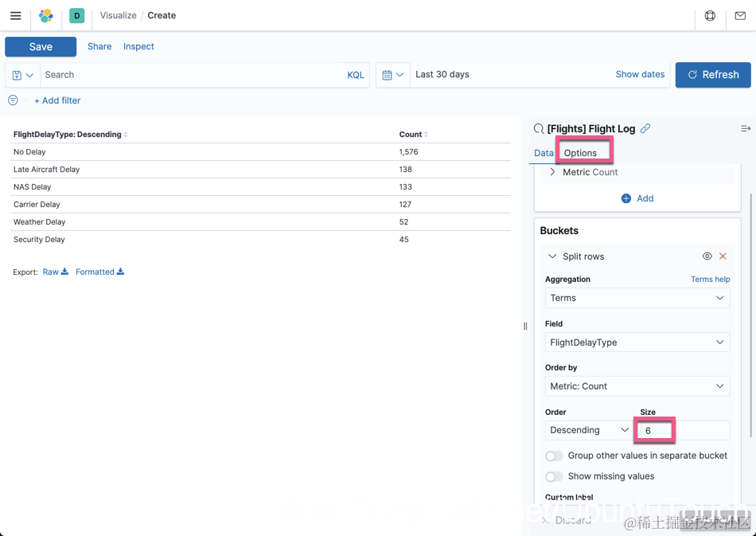Open the Aggregation Terms dropdown
756x536 pixels.
pyautogui.click(x=637, y=298)
